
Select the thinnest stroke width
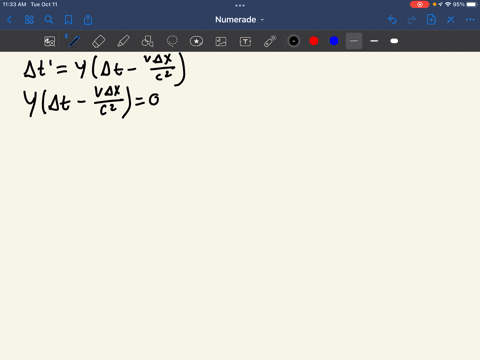pos(354,41)
